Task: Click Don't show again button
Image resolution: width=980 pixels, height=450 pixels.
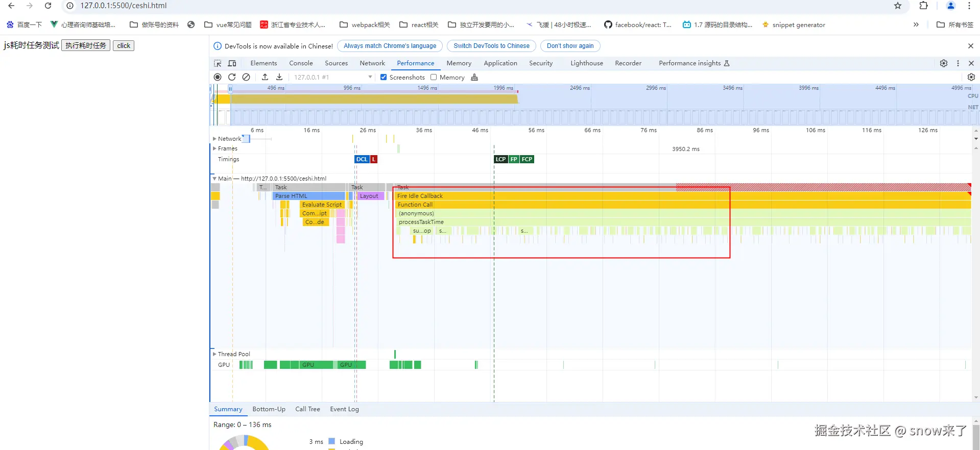Action: coord(570,46)
